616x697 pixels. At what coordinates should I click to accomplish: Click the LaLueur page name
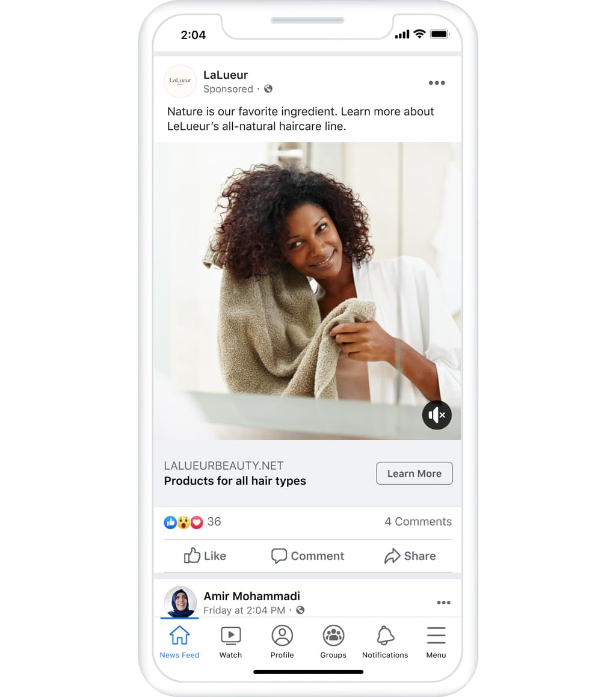[226, 75]
